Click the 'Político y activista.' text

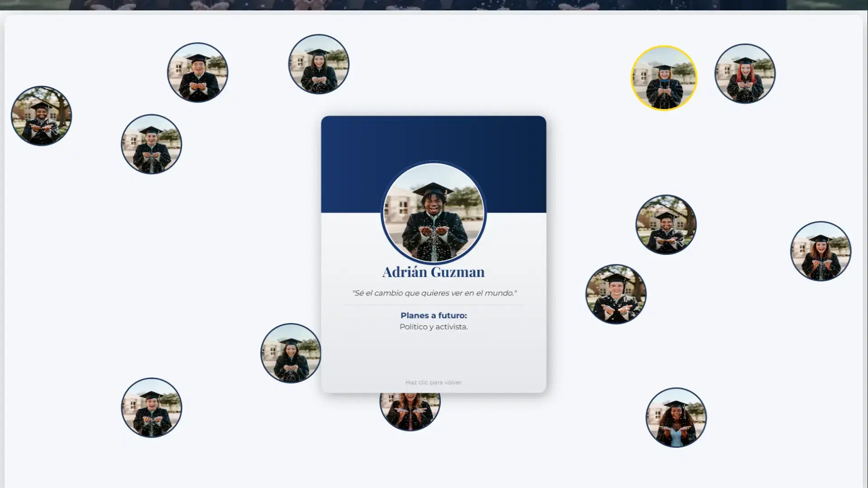tap(433, 327)
